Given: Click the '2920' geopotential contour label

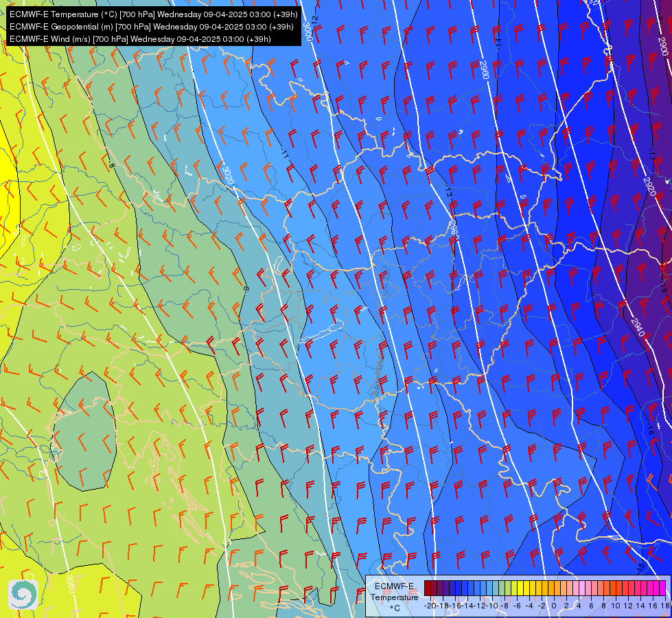Looking at the screenshot, I should 650,187.
